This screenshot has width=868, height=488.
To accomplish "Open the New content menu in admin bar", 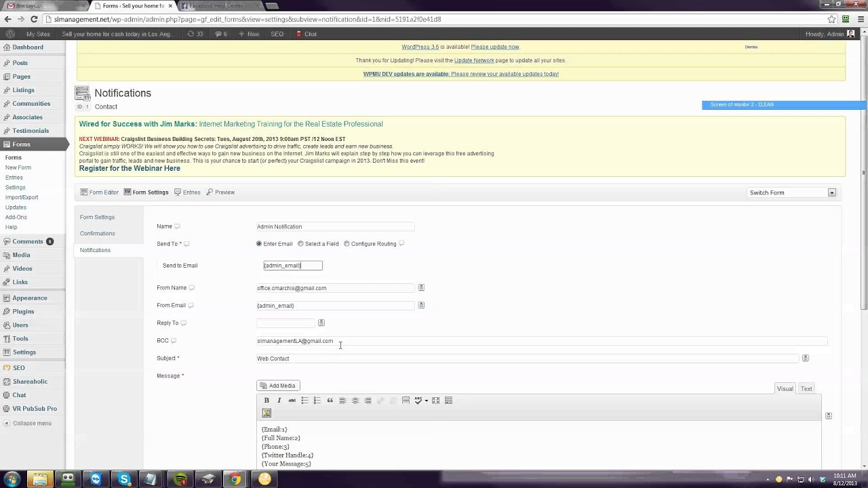I will click(x=249, y=34).
